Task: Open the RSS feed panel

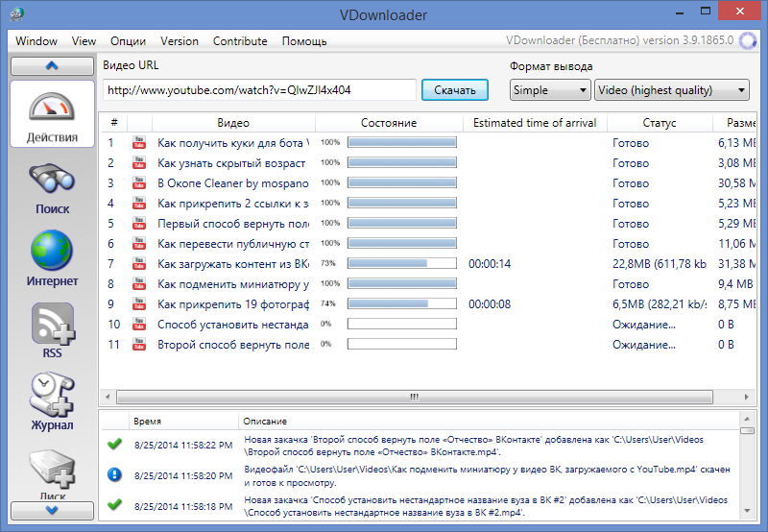Action: click(x=52, y=330)
